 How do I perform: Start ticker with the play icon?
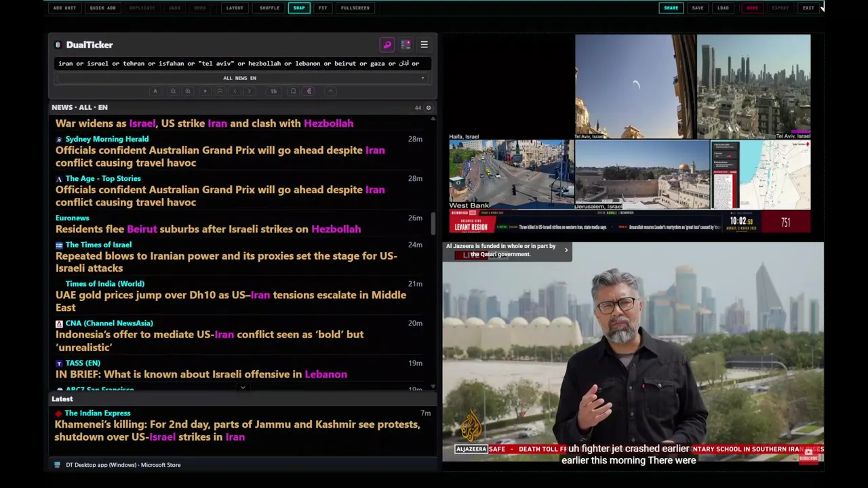point(205,91)
